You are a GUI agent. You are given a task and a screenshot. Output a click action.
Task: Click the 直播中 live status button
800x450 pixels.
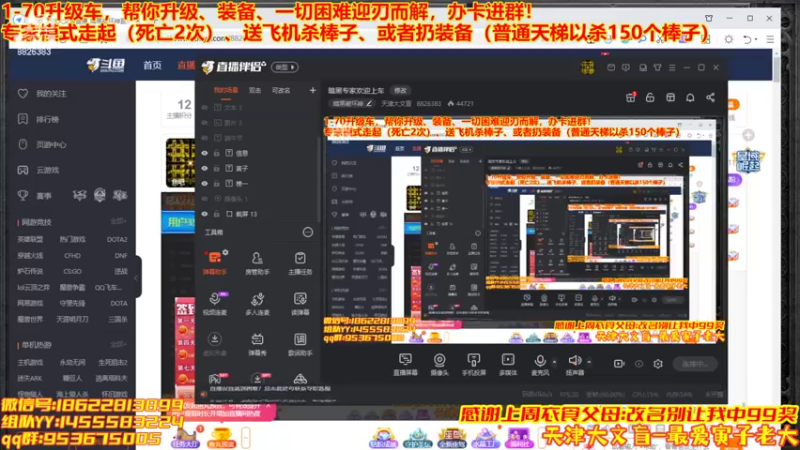tap(695, 364)
